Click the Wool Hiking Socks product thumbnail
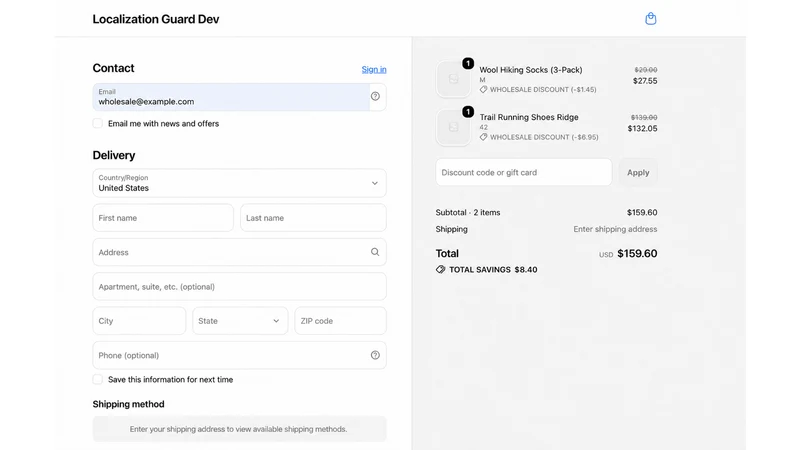Screen dimensions: 800x450 pos(453,79)
